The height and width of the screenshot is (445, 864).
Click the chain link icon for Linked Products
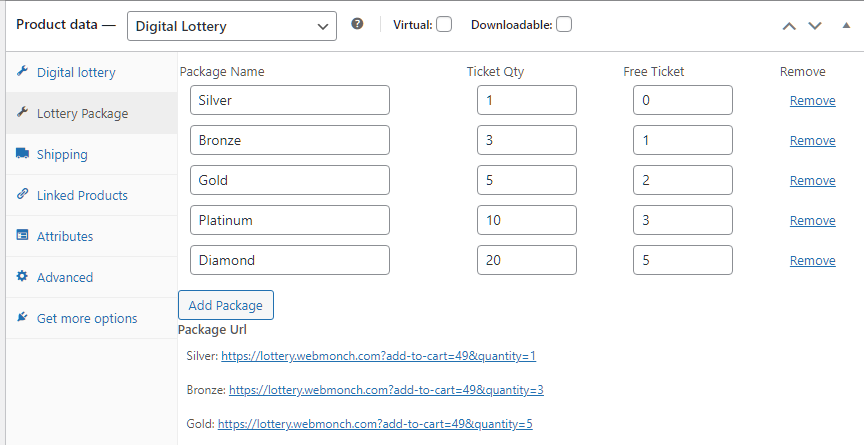click(x=22, y=195)
